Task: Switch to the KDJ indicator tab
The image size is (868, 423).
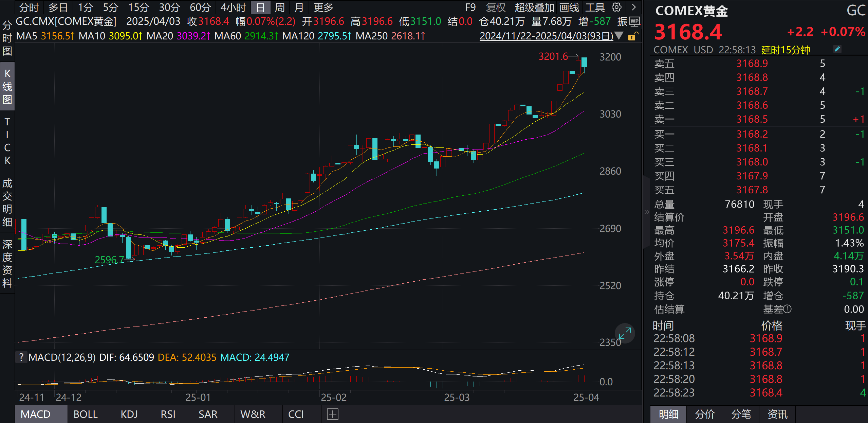Action: point(129,414)
